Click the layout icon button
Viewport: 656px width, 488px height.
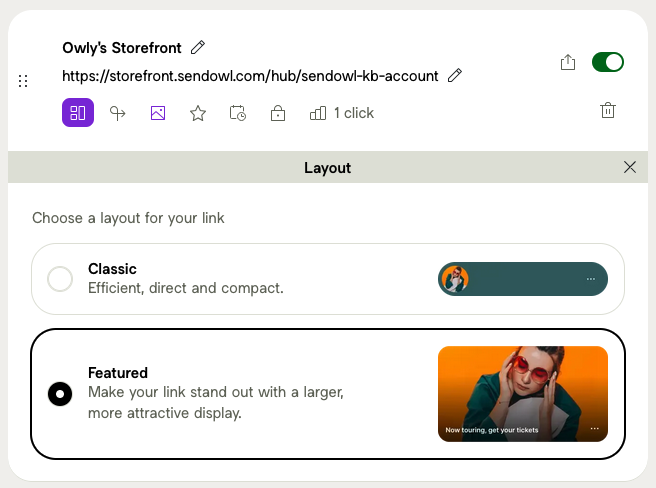(78, 113)
